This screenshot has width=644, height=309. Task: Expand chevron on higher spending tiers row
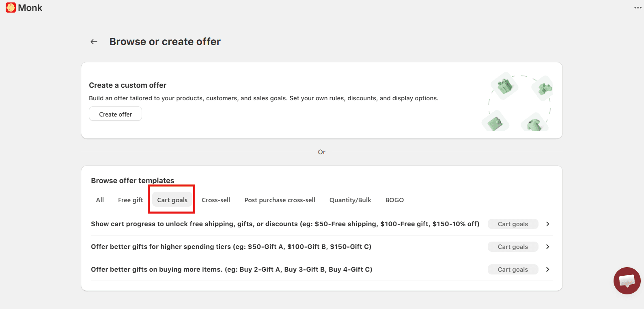click(547, 247)
